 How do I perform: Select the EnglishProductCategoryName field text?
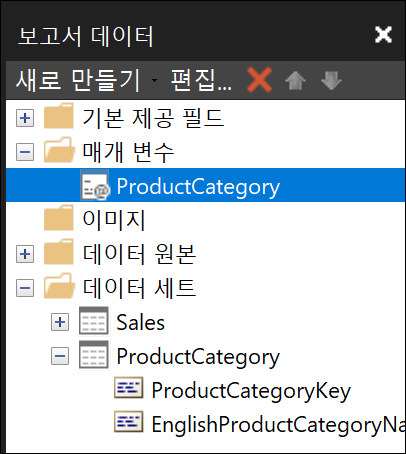click(278, 425)
